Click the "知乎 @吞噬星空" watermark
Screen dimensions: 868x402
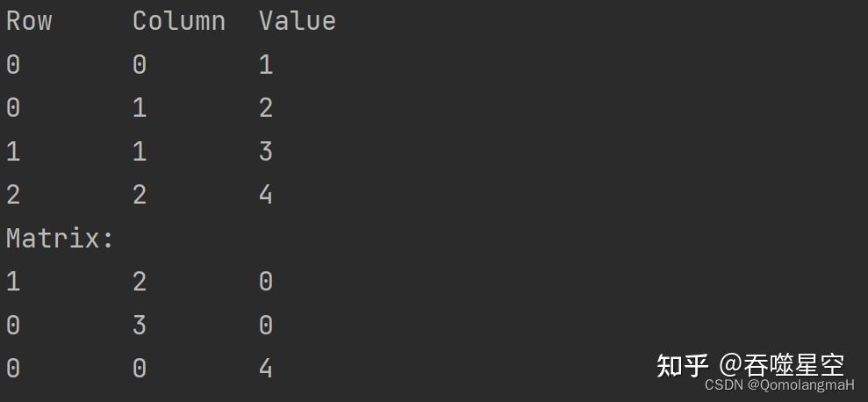750,363
